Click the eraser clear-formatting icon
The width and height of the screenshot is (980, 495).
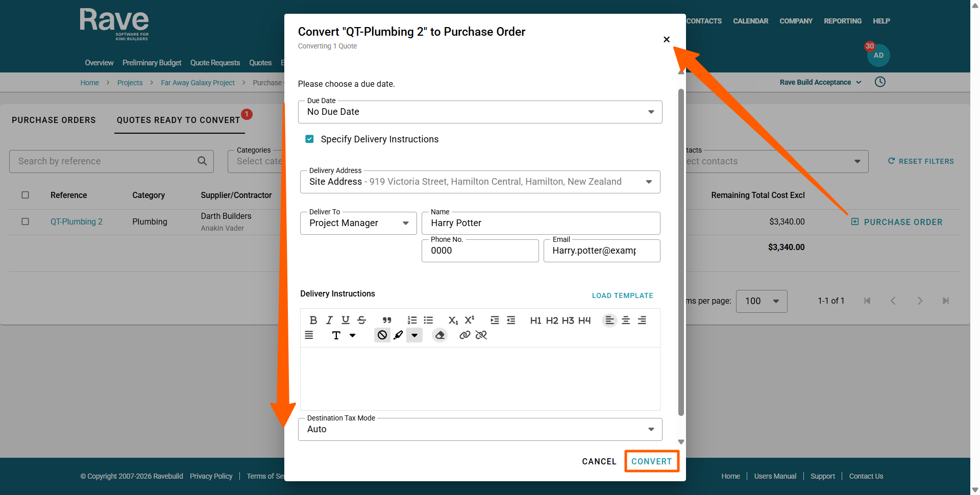pos(439,335)
